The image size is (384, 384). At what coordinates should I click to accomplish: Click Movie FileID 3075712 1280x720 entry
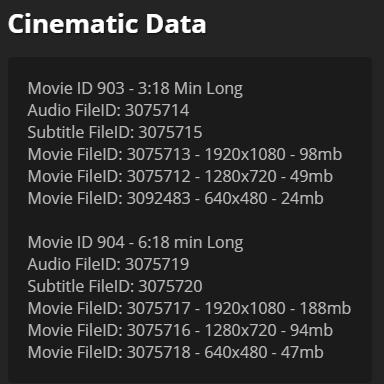pos(180,176)
